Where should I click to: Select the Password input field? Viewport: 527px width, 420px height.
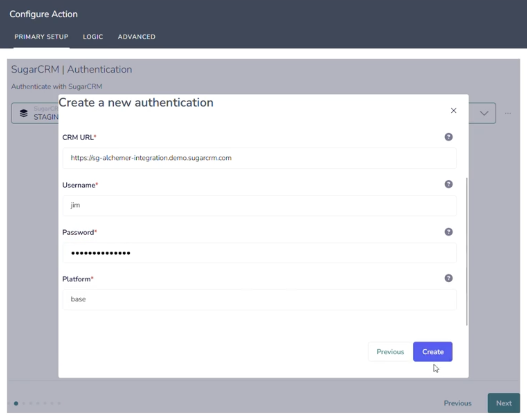(x=259, y=253)
